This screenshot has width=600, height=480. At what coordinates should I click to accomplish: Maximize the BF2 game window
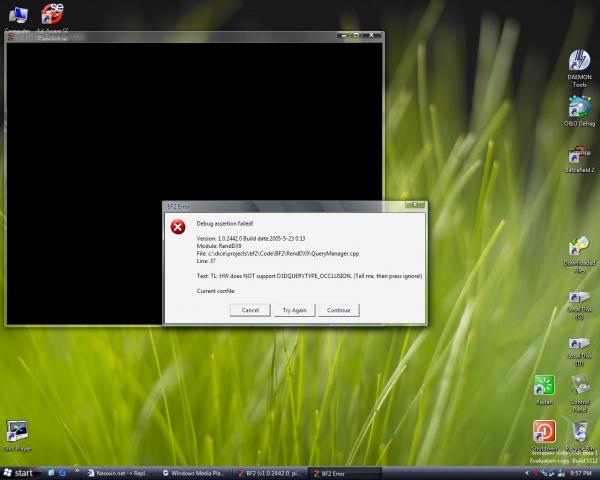point(356,35)
